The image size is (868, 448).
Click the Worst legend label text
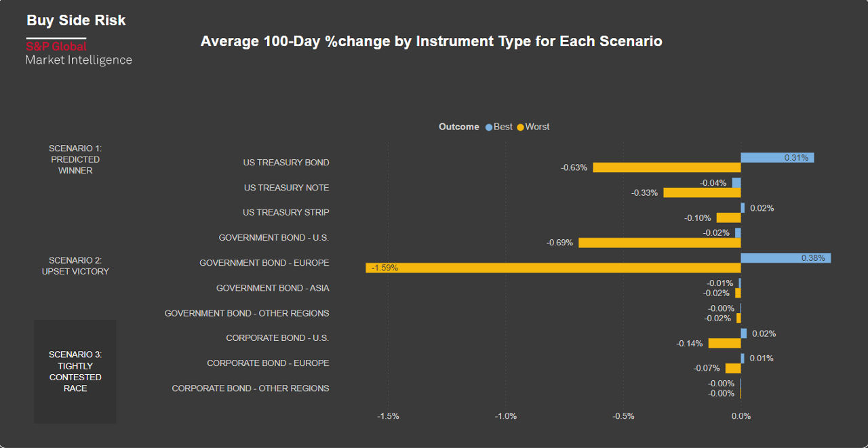537,127
